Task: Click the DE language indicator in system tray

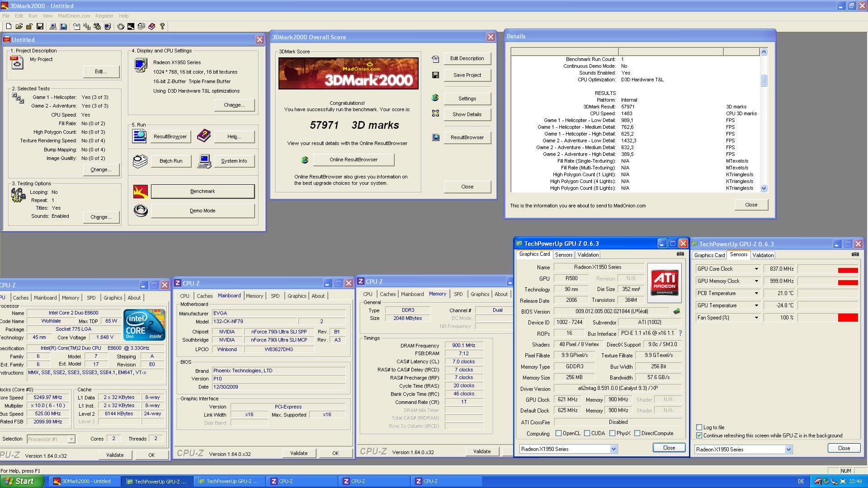Action: pos(801,482)
